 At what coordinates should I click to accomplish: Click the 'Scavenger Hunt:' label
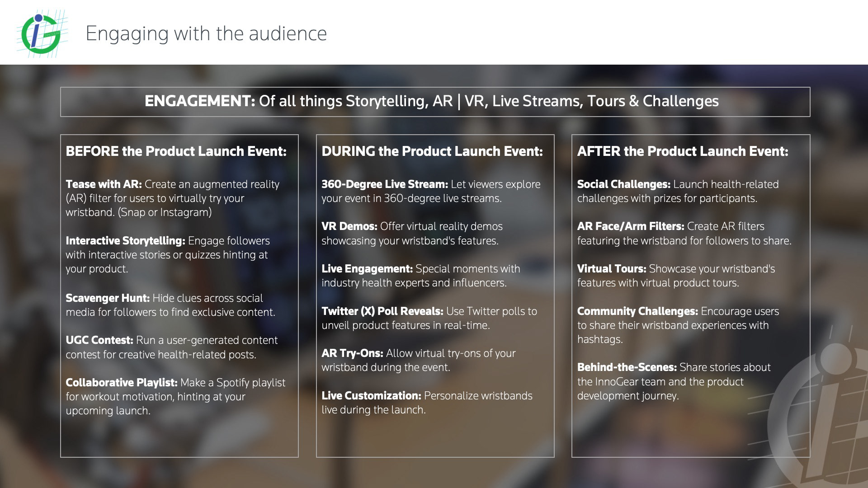click(x=108, y=298)
